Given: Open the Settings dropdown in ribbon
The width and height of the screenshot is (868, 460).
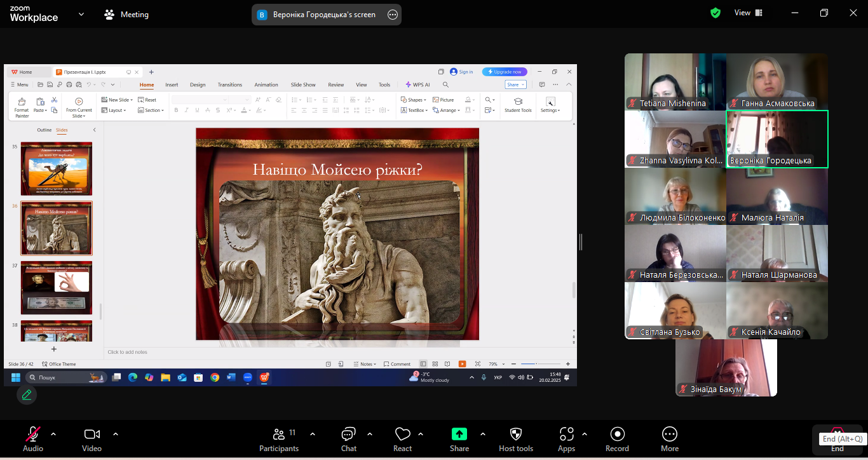Looking at the screenshot, I should click(550, 105).
